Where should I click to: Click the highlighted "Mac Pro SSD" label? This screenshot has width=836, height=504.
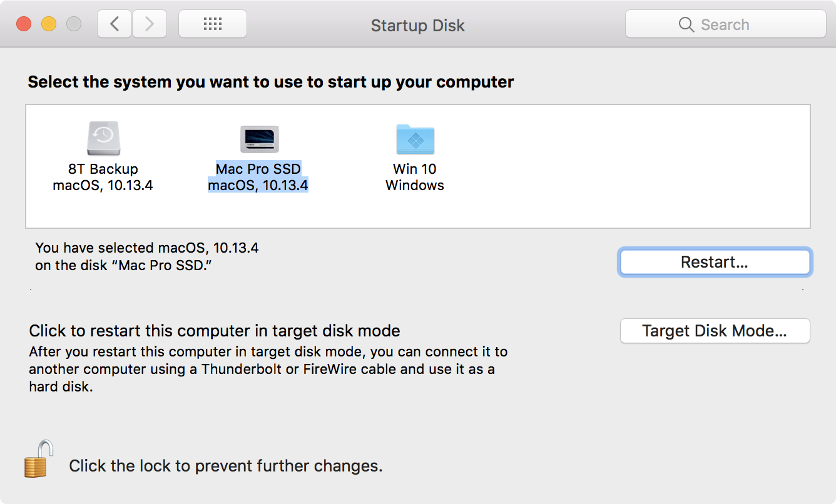click(x=258, y=169)
